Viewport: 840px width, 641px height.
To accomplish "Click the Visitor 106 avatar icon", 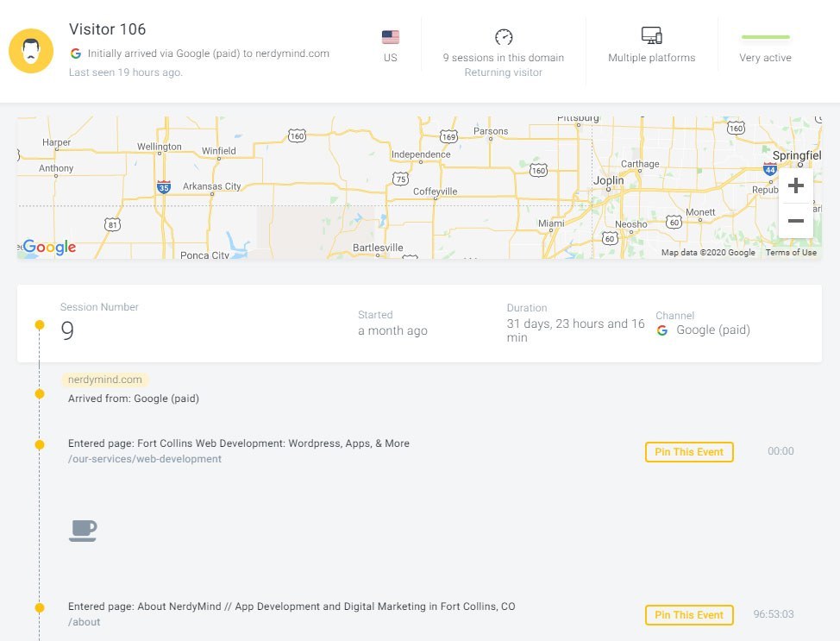I will click(x=31, y=51).
